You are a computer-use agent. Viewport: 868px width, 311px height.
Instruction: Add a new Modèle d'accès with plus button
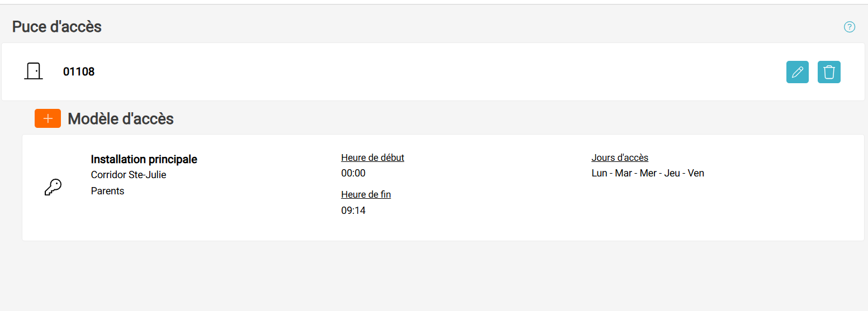click(48, 118)
